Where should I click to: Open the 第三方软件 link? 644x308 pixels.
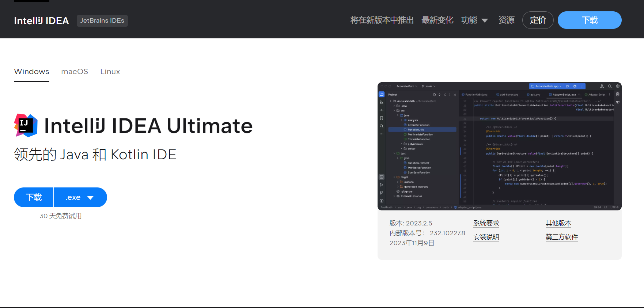pos(562,237)
